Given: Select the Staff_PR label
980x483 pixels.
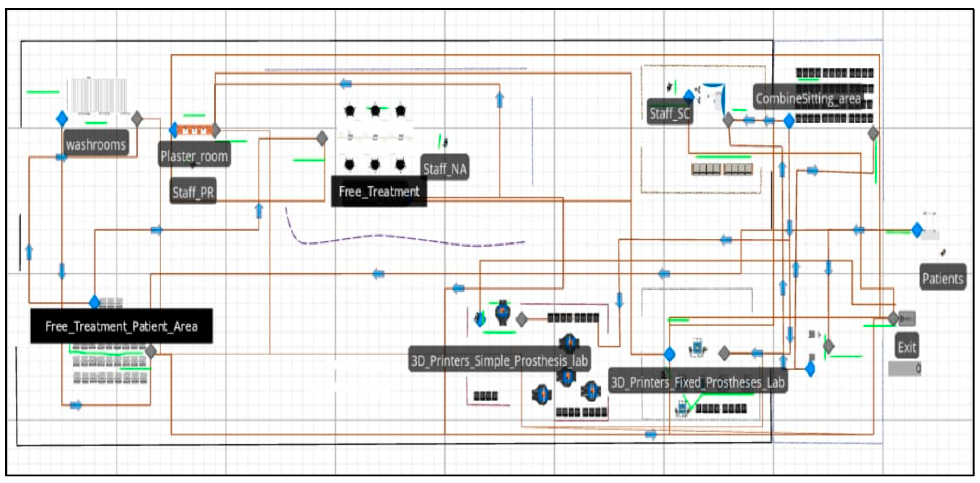Looking at the screenshot, I should coord(193,192).
